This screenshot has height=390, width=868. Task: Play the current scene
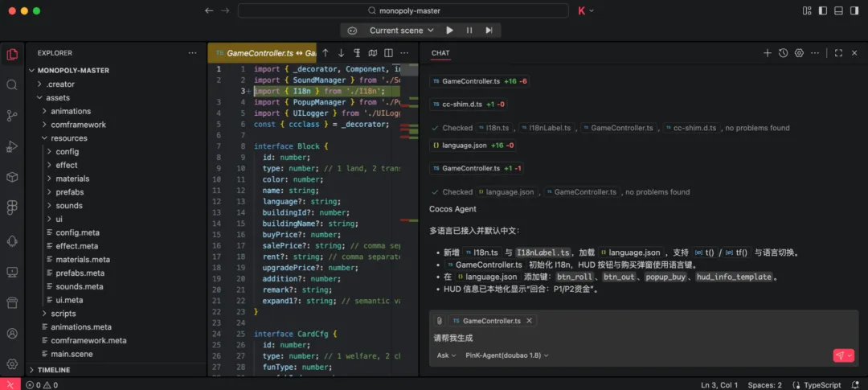(x=449, y=31)
